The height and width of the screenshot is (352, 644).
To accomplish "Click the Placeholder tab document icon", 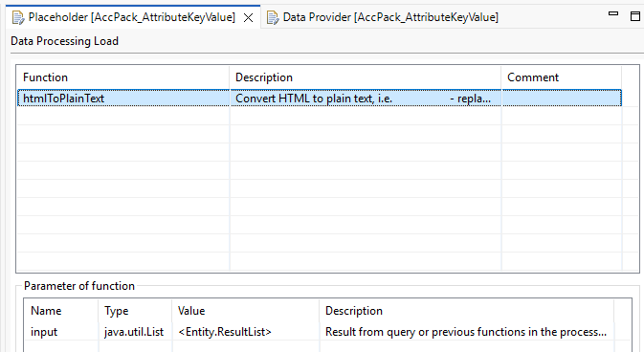I will [x=18, y=17].
